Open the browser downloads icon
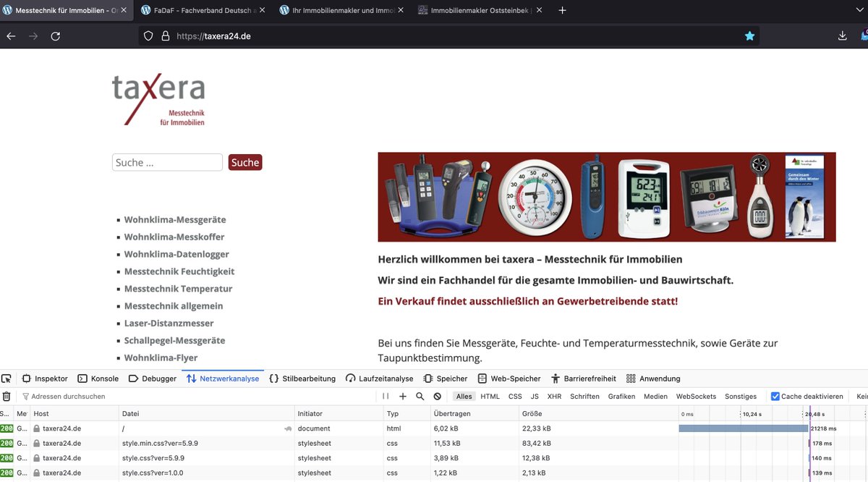This screenshot has height=482, width=868. pos(842,36)
